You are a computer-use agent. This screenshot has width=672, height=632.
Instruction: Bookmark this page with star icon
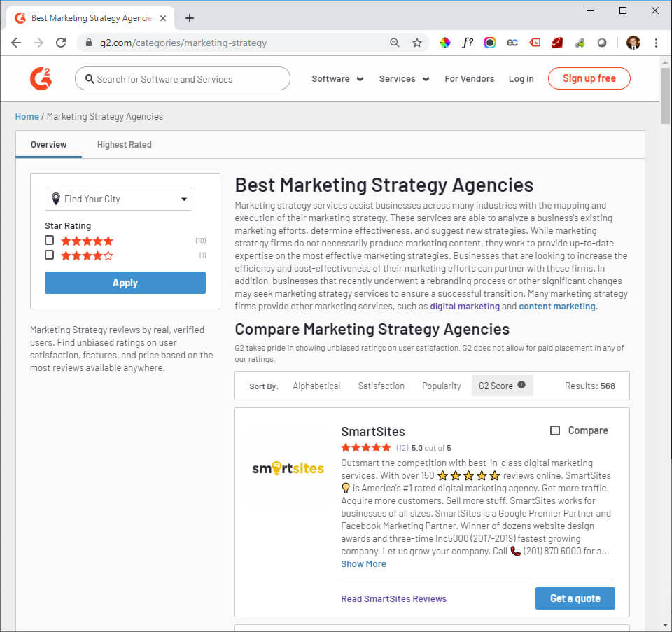tap(417, 43)
